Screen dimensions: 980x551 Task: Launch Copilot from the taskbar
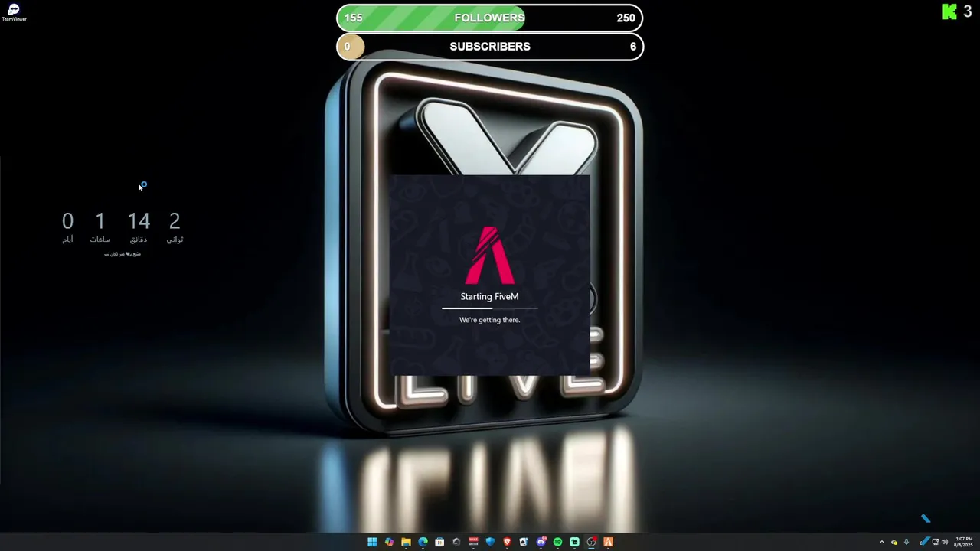pos(389,542)
